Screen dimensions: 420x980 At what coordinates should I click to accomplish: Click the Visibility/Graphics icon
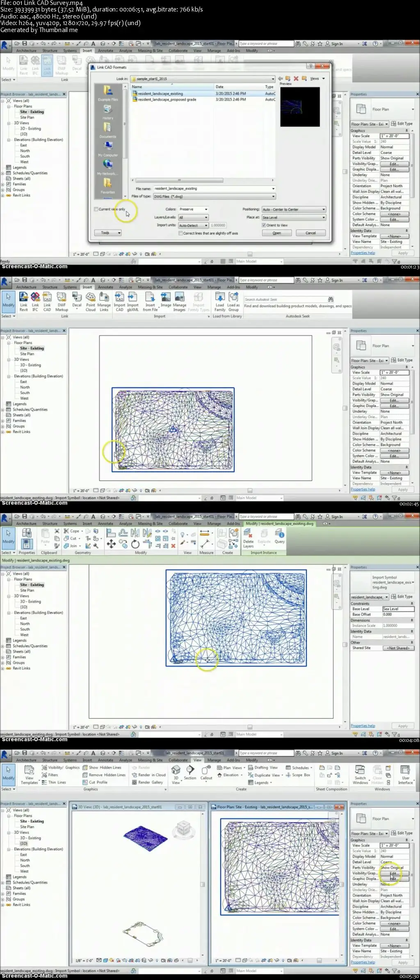coord(60,767)
